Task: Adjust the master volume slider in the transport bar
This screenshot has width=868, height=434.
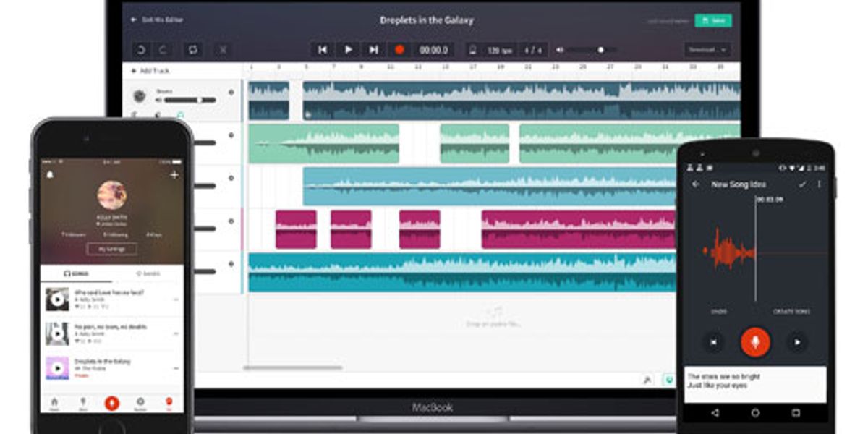Action: [x=600, y=50]
